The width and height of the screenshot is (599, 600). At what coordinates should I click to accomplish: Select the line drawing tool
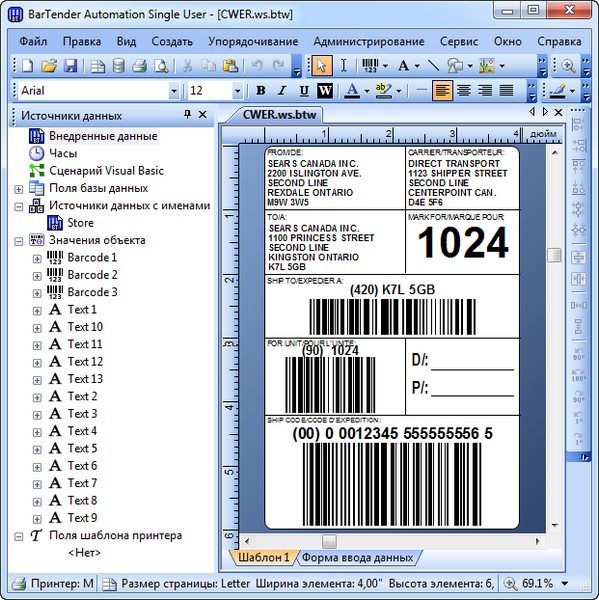pos(433,66)
